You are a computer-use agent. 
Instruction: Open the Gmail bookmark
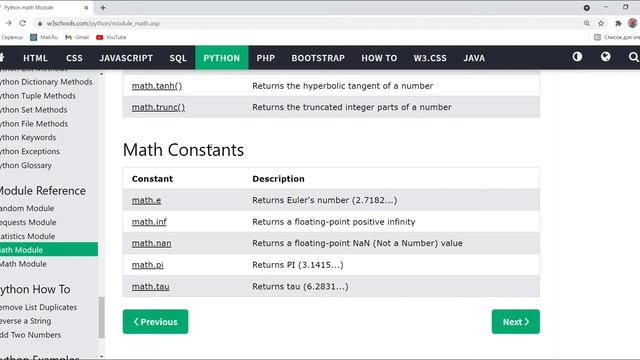click(x=77, y=37)
